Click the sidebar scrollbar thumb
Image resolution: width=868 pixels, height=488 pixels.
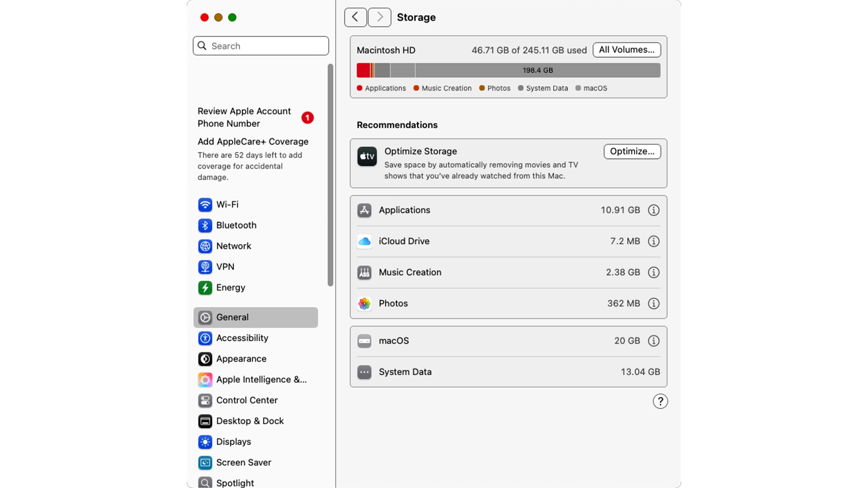click(x=330, y=175)
